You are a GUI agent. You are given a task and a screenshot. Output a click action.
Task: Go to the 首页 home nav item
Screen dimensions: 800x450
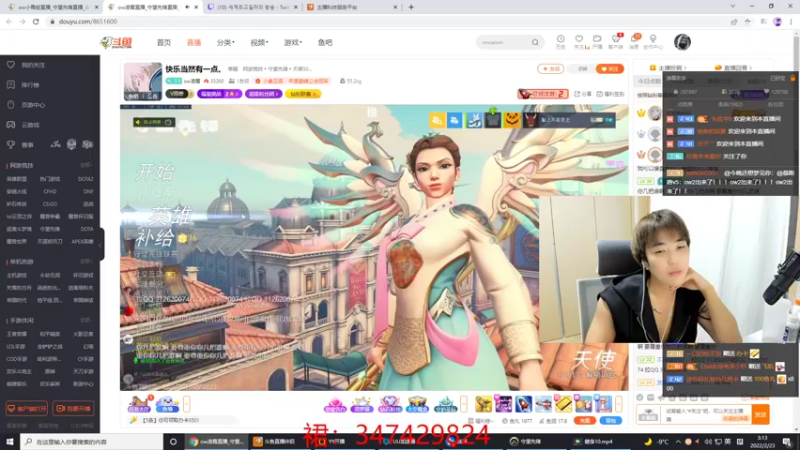(x=164, y=42)
